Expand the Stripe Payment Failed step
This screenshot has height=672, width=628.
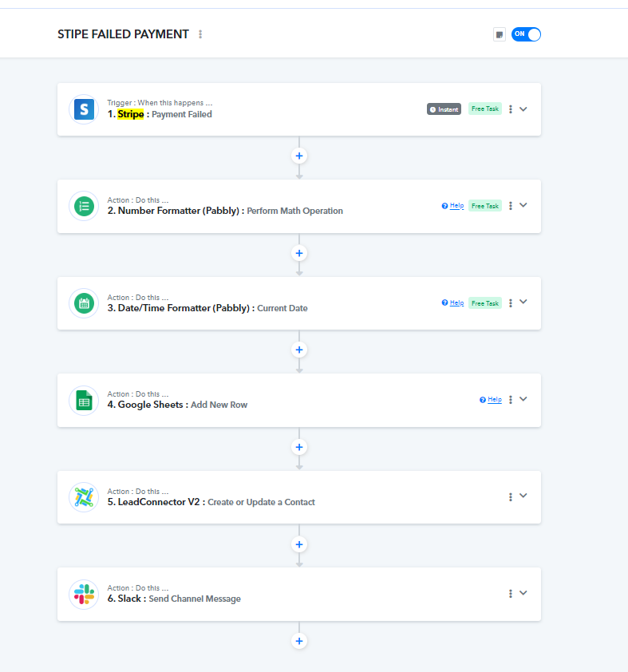pyautogui.click(x=523, y=109)
